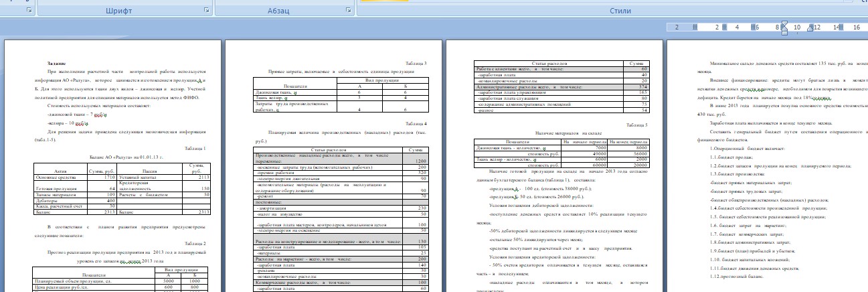Click the 'Таблица 1' caption
868x292 pixels.
coord(197,148)
